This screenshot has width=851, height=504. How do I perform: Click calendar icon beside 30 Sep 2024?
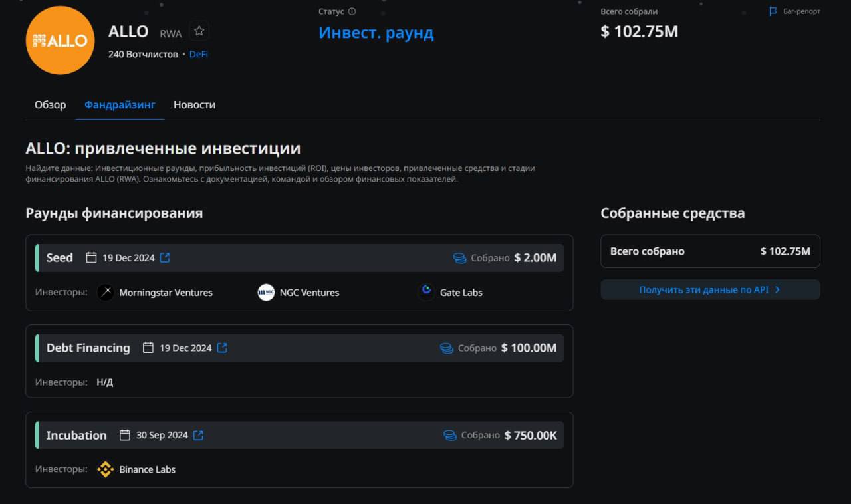pos(125,435)
